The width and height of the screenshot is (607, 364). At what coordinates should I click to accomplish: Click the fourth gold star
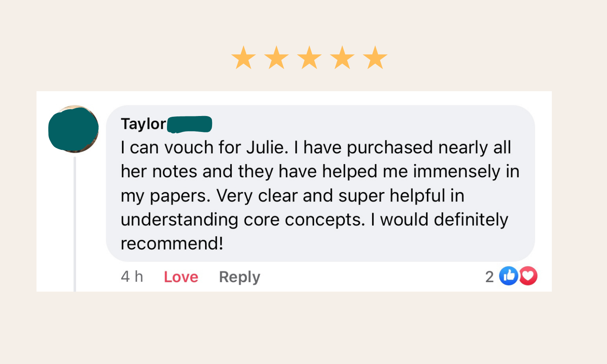click(342, 58)
